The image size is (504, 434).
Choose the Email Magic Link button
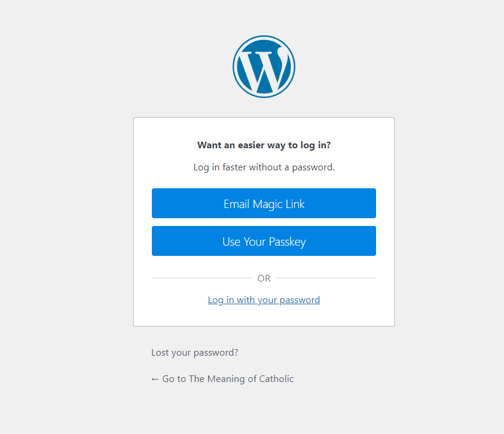coord(264,203)
